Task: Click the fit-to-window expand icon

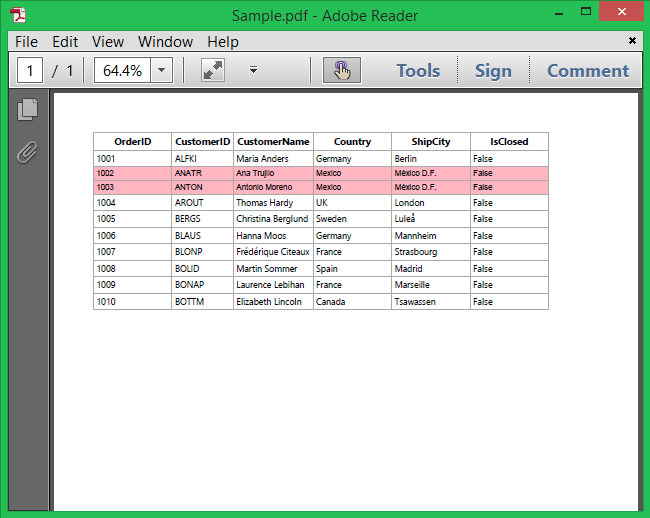Action: click(x=213, y=70)
